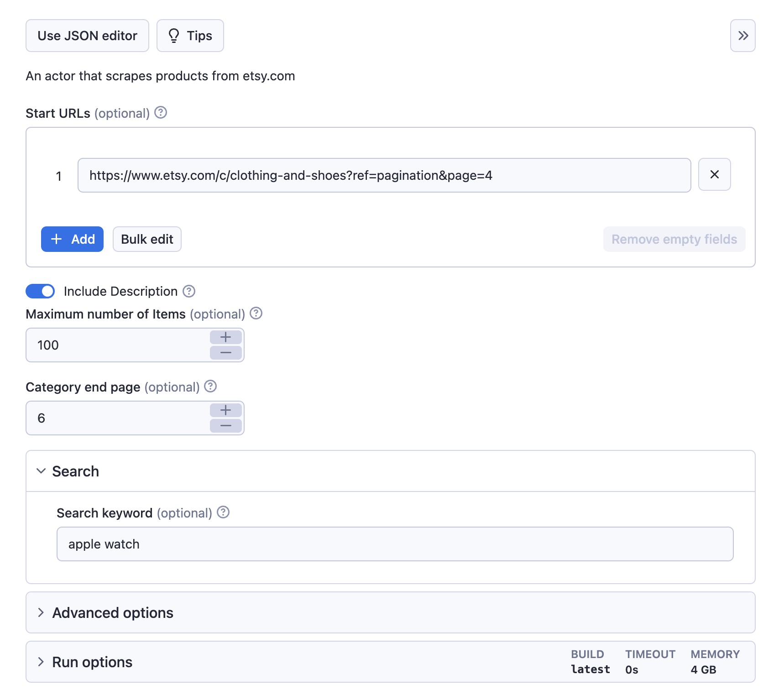Increment the Category end page value
Screen dimensions: 784x690
click(225, 410)
